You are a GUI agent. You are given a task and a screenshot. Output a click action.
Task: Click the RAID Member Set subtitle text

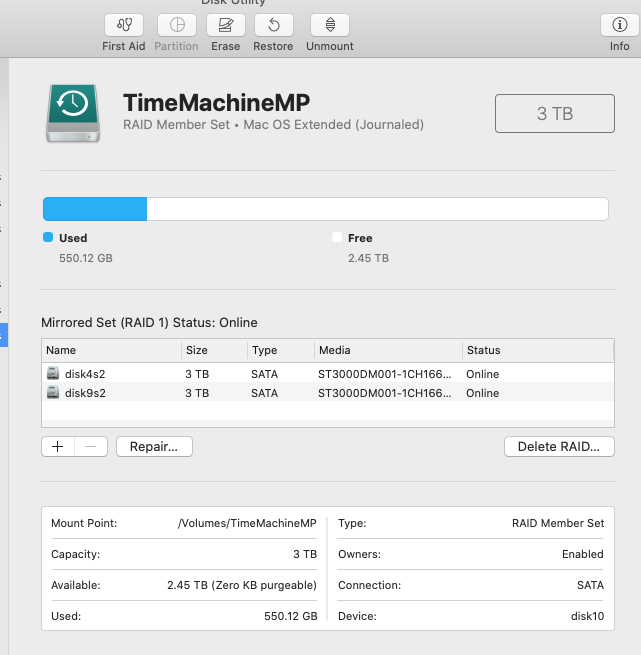pyautogui.click(x=273, y=125)
